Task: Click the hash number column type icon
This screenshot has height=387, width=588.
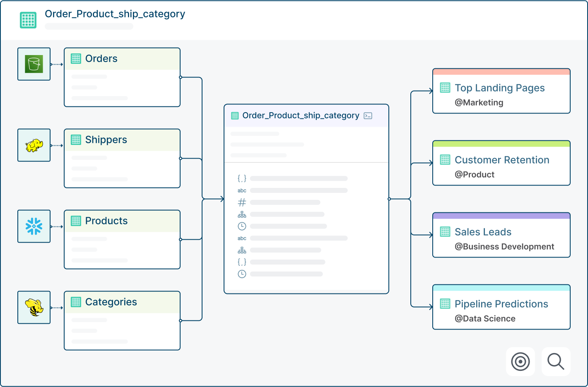Action: click(x=242, y=202)
